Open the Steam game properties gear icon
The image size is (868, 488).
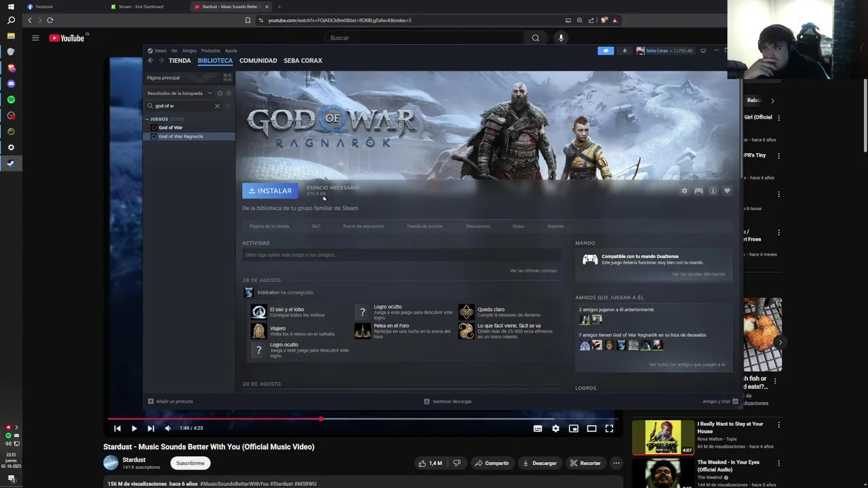pos(684,191)
